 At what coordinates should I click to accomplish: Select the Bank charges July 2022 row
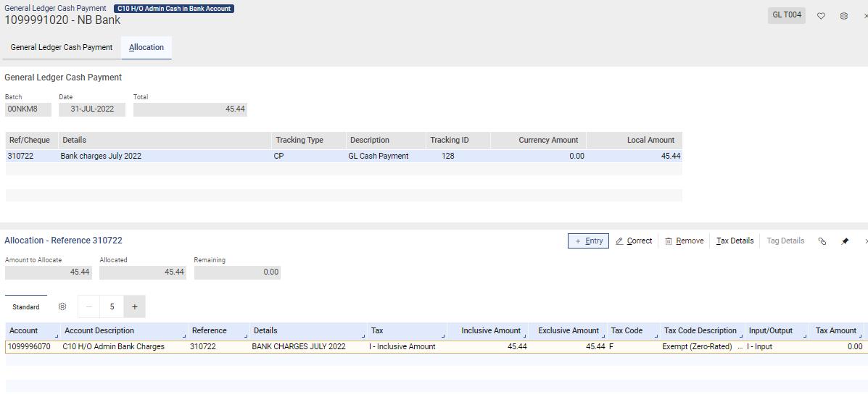coord(344,156)
